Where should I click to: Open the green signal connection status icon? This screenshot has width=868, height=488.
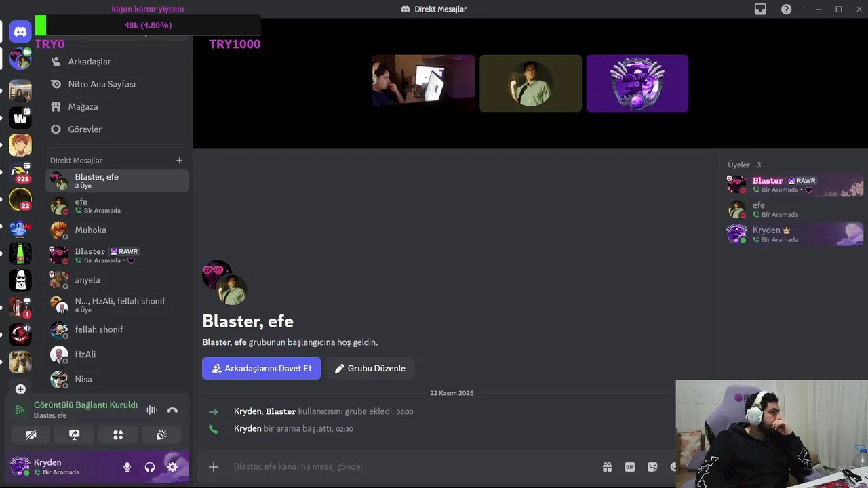click(20, 410)
